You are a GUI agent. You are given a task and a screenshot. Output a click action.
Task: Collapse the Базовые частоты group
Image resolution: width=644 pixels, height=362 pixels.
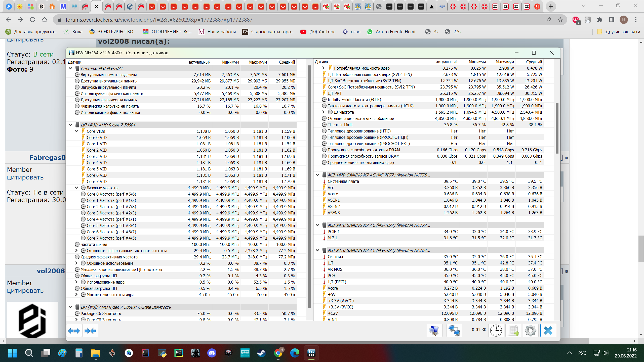76,188
